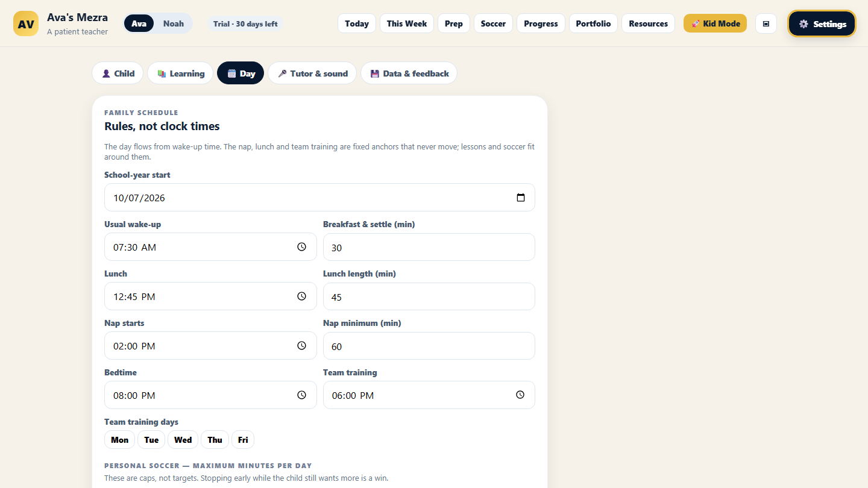
Task: Open the clock picker for Nap starts
Action: point(302,346)
